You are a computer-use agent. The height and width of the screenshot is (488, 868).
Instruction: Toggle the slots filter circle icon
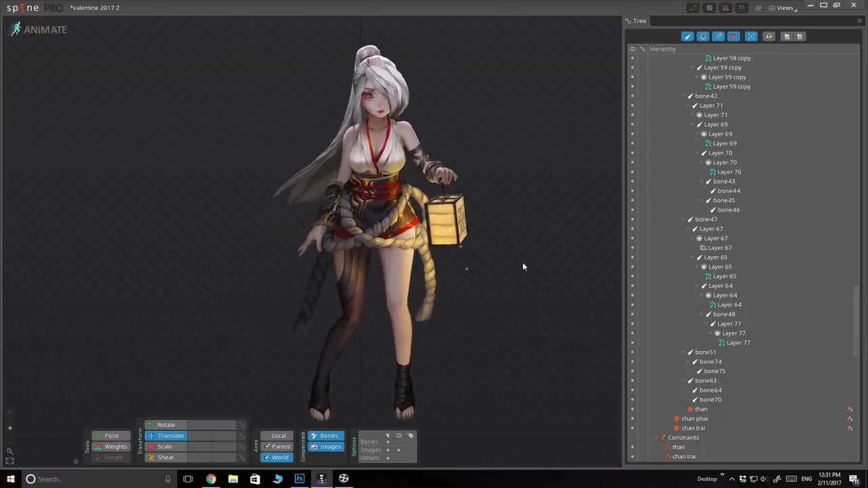703,37
